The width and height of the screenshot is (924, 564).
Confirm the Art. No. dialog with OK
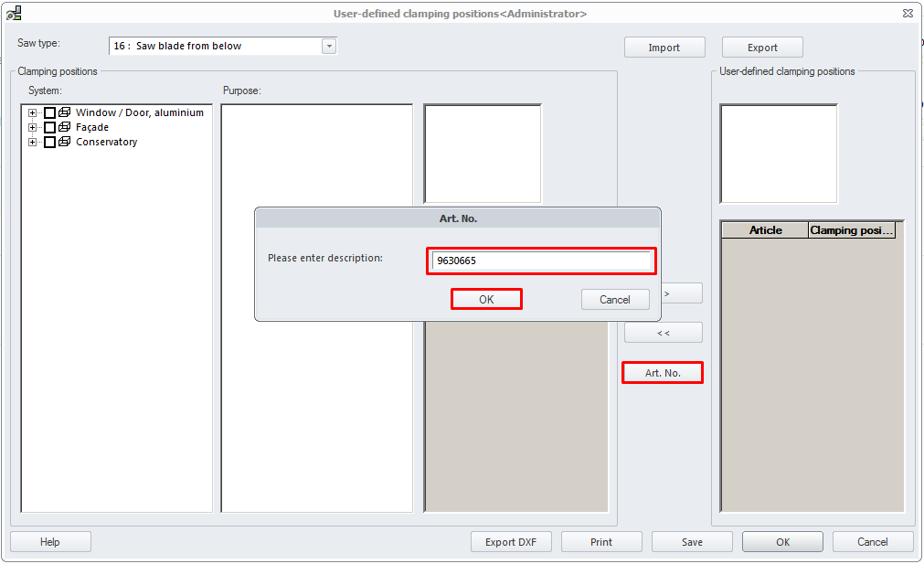click(486, 300)
